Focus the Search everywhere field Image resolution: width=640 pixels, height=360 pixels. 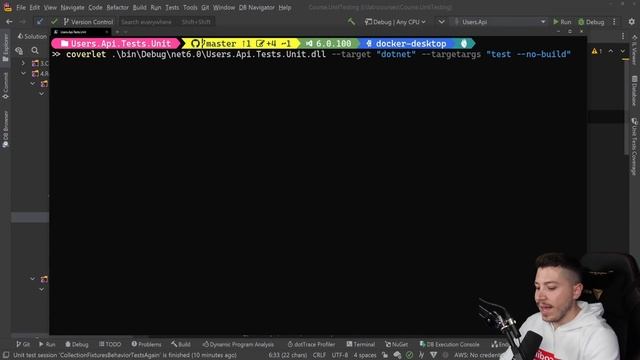tap(166, 22)
